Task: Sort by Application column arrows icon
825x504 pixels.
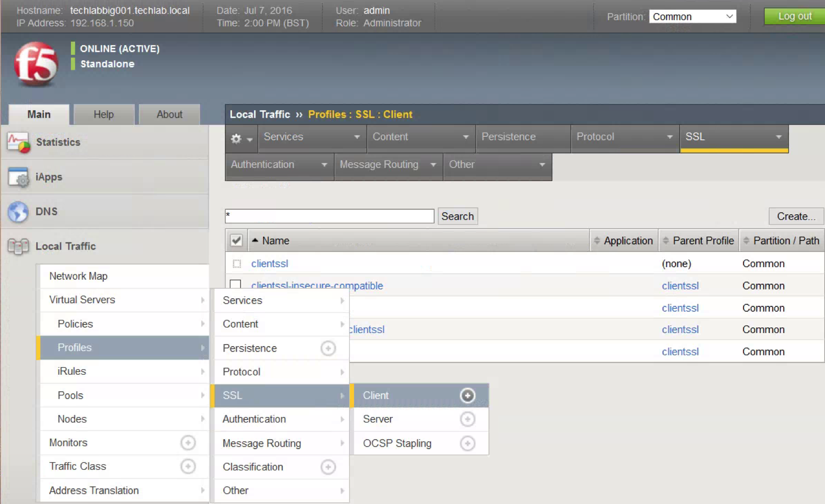Action: pos(597,240)
